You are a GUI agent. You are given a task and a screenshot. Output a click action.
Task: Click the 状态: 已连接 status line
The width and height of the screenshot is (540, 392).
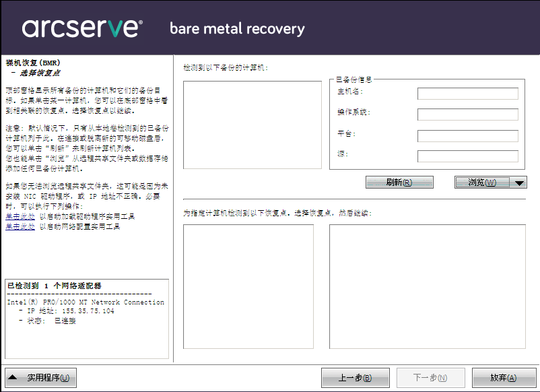click(x=48, y=321)
